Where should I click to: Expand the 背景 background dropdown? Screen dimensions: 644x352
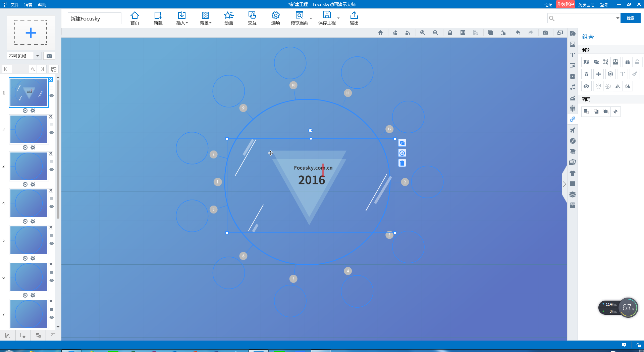[x=210, y=23]
